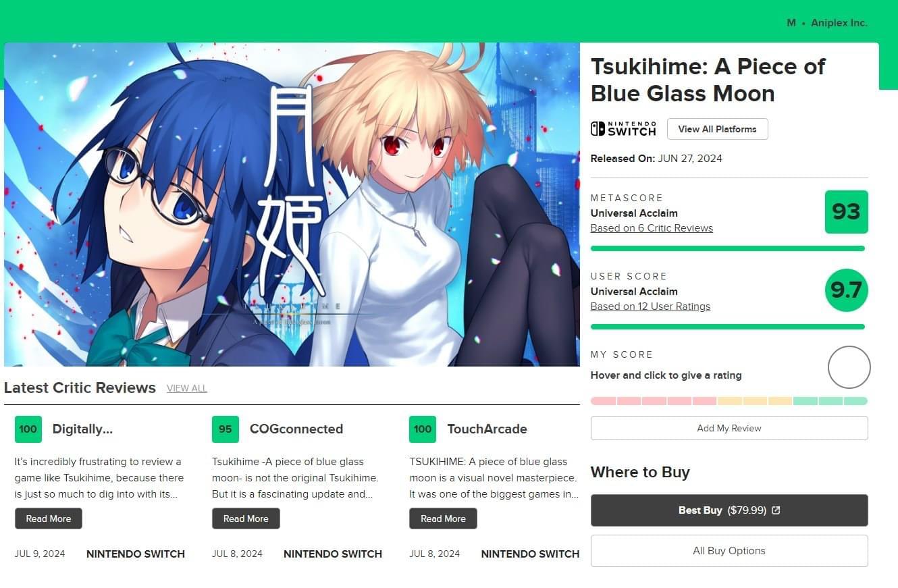This screenshot has width=898, height=588.
Task: Click the 95 score badge for COGconnected
Action: pyautogui.click(x=226, y=429)
